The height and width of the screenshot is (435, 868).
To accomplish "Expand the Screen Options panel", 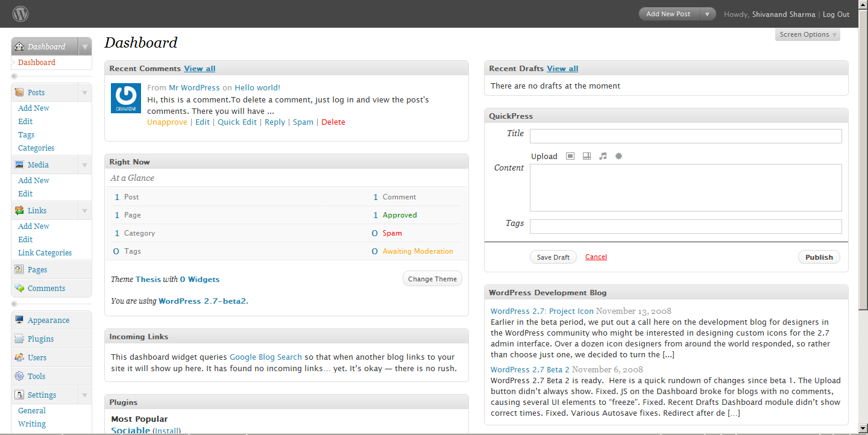I will pos(808,34).
